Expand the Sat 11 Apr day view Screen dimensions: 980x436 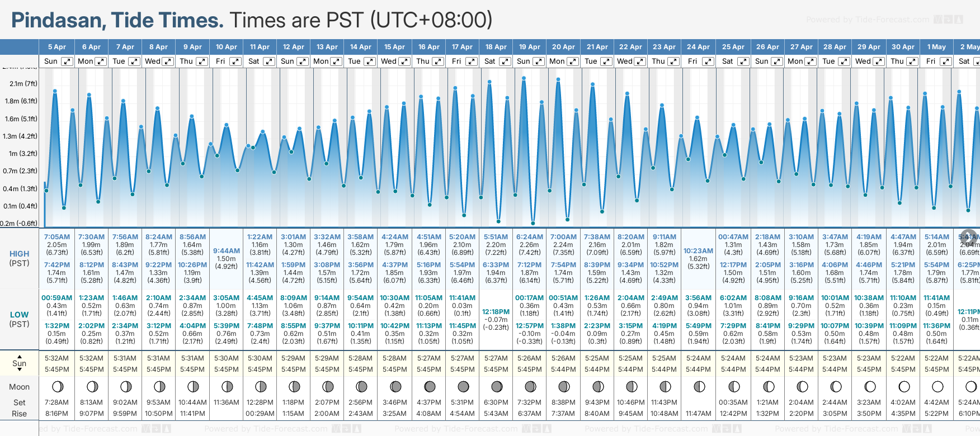coord(269,61)
